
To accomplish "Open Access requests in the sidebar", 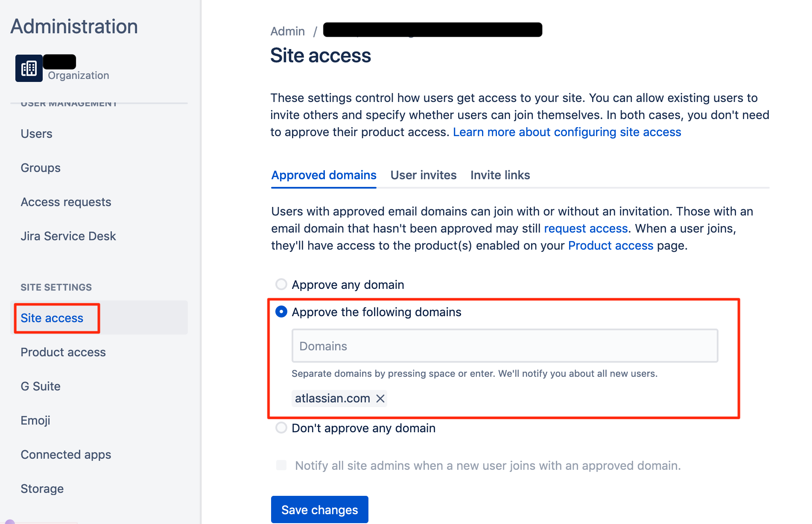I will 66,202.
